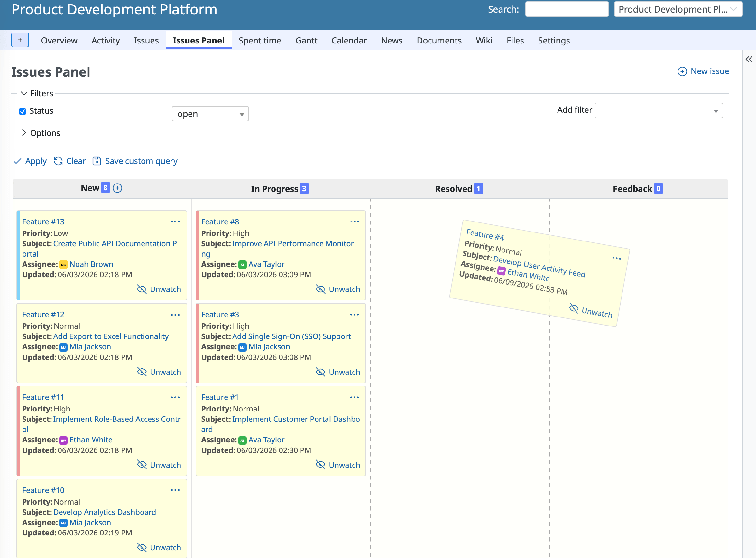This screenshot has width=756, height=558.
Task: Click 'Add Single Sign-On (SSO) Support' subject
Action: pos(291,336)
